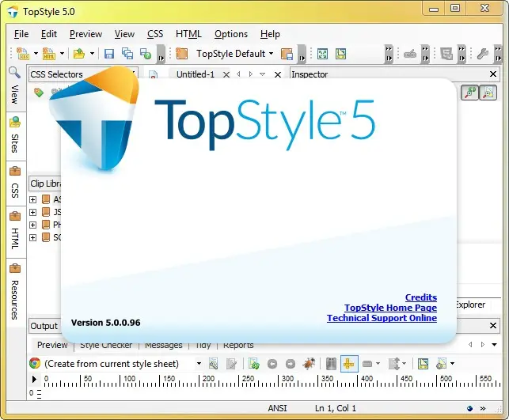Click the second Inspector button with page icon
Image resolution: width=509 pixels, height=420 pixels.
point(488,93)
